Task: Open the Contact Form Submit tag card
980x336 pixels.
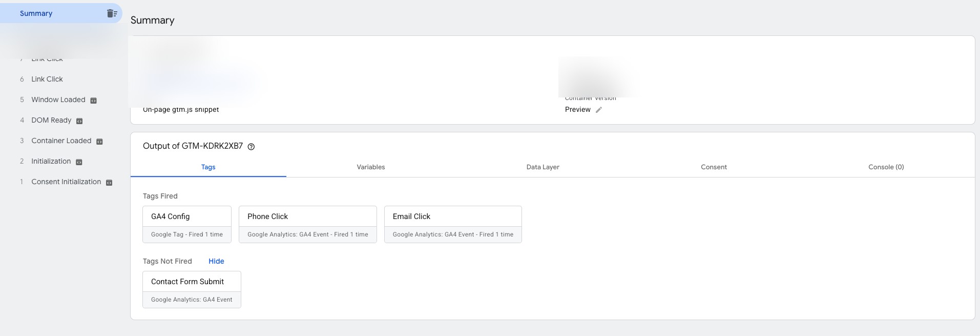Action: (192, 289)
